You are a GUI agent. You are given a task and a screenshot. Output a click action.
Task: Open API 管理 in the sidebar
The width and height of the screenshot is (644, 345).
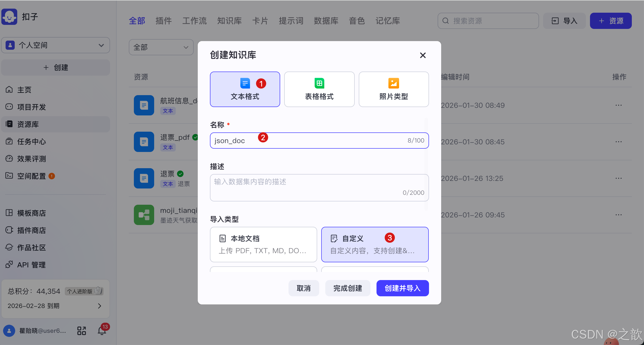31,265
